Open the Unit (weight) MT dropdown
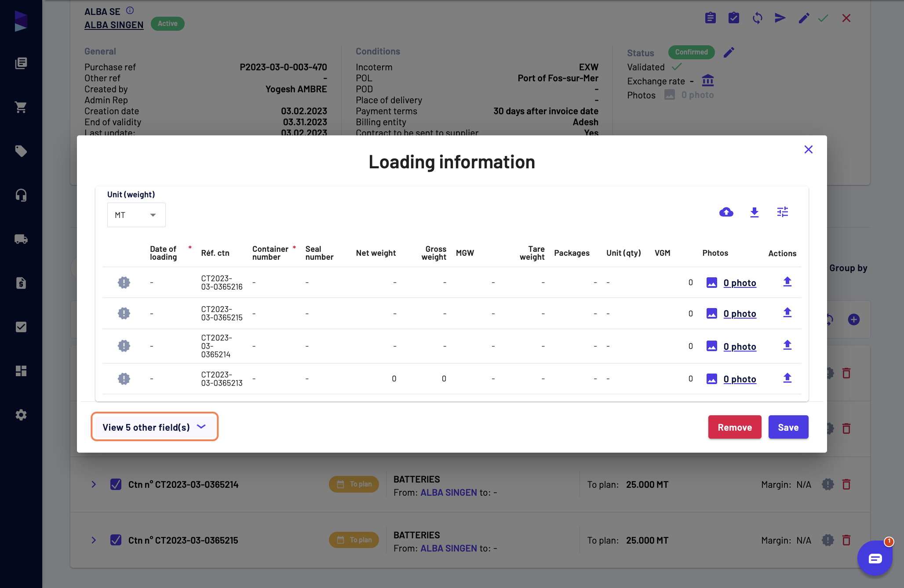The image size is (904, 588). click(136, 215)
